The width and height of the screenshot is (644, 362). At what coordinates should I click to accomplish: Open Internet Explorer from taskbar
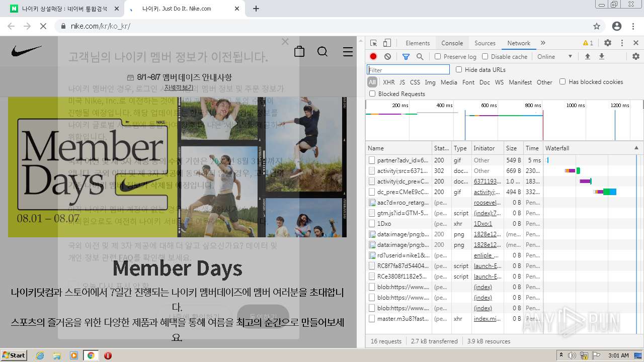click(40, 355)
